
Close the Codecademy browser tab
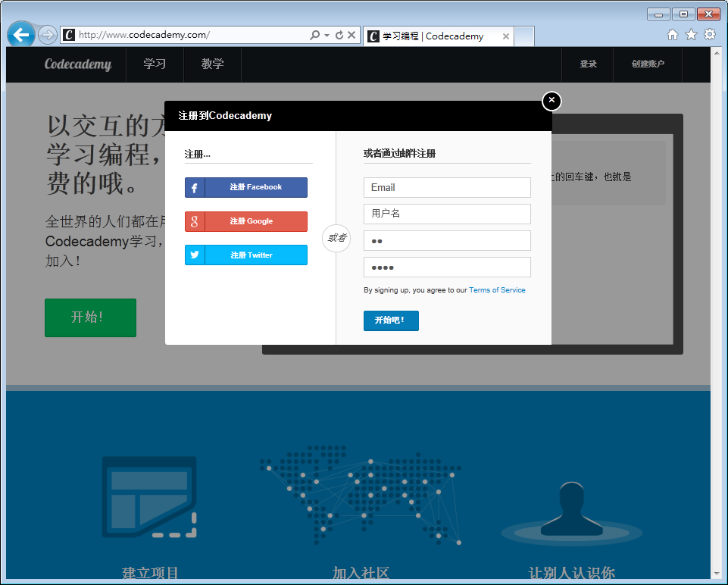click(x=505, y=36)
